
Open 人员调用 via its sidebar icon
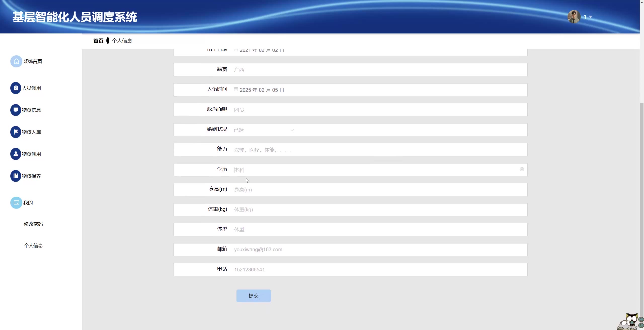[x=16, y=88]
